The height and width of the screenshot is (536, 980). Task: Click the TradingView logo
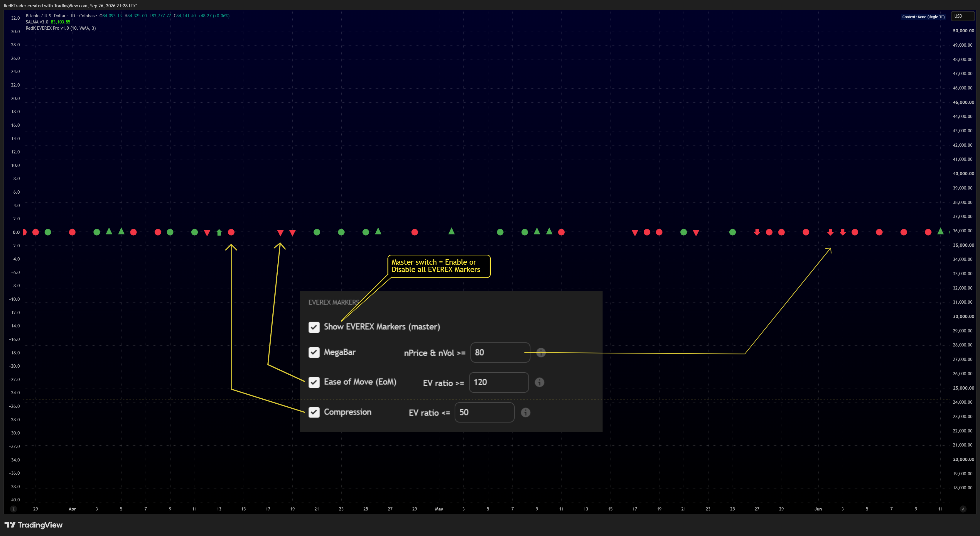tap(33, 525)
